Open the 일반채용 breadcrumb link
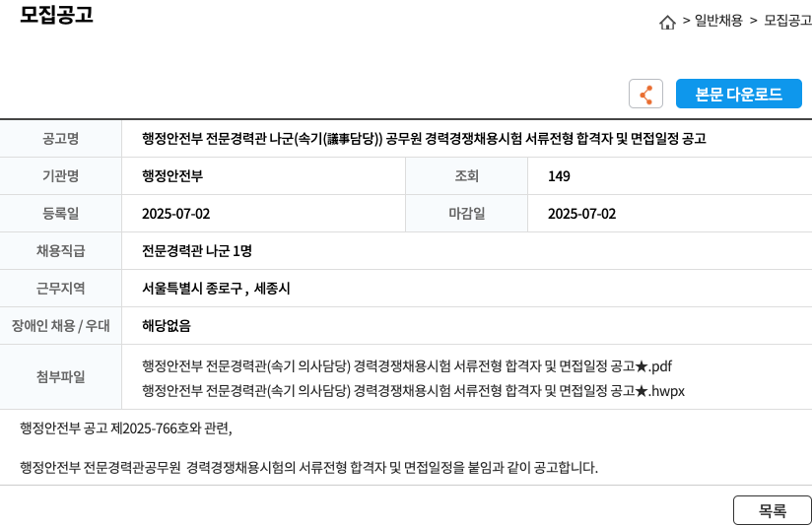Viewport: 812px width, 526px height. point(718,21)
